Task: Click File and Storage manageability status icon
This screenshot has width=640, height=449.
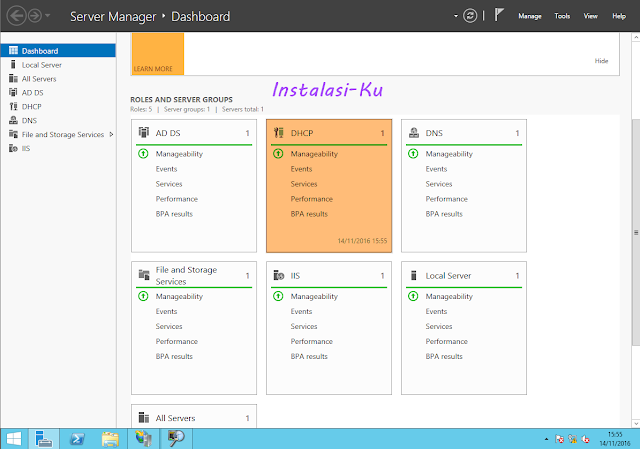Action: pyautogui.click(x=143, y=296)
